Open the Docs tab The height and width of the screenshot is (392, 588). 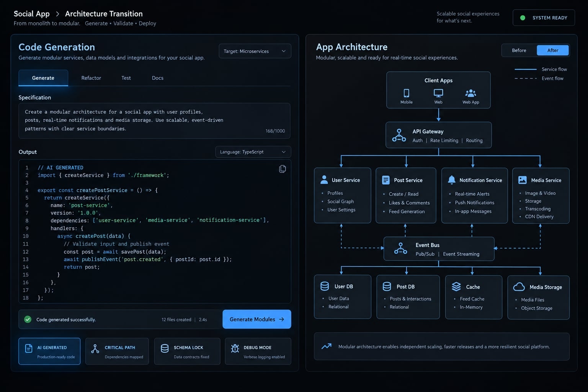[x=158, y=78]
